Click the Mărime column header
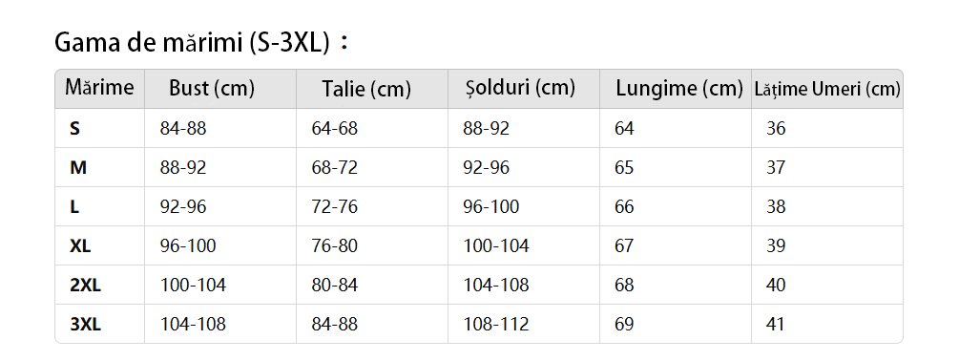 coord(99,87)
